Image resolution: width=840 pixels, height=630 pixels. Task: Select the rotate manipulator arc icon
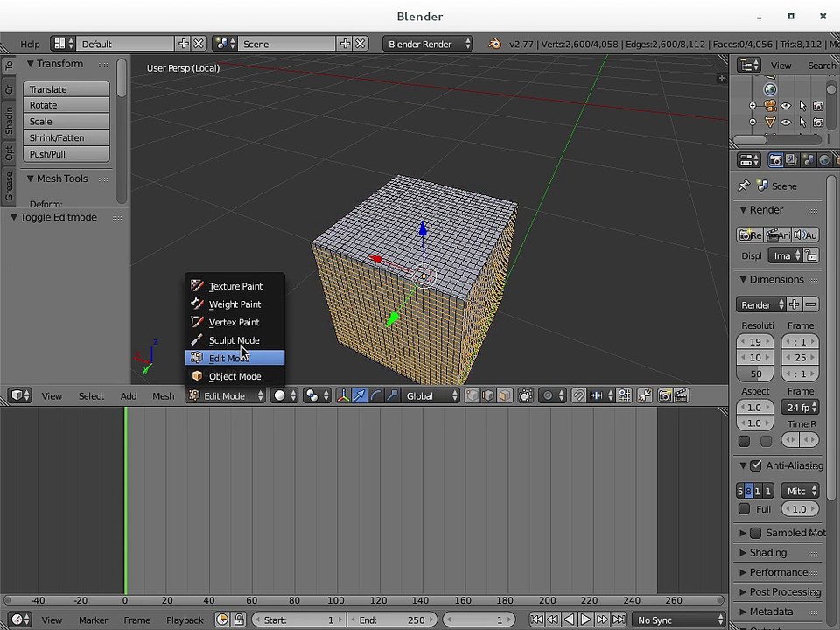click(x=376, y=395)
